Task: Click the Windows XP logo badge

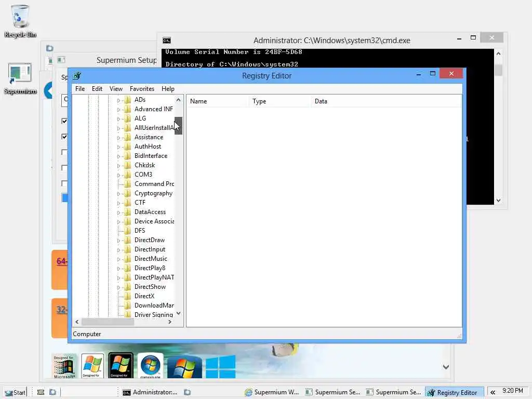Action: (92, 366)
